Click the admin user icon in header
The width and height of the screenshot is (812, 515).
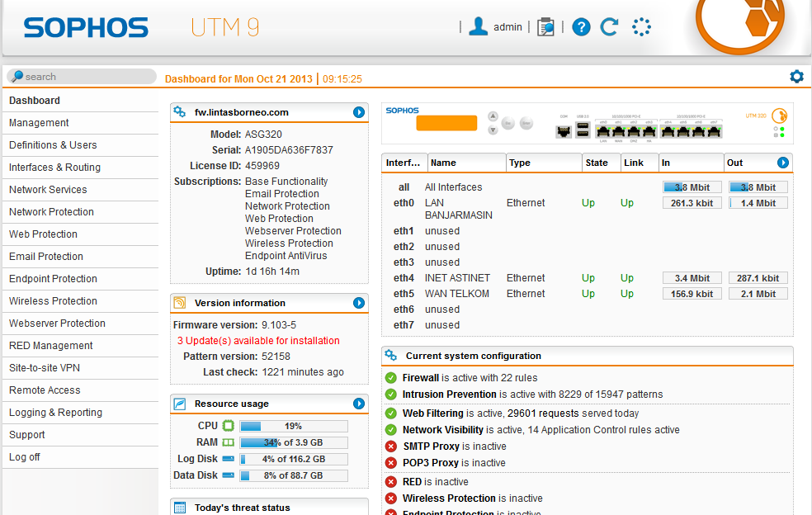click(x=478, y=26)
